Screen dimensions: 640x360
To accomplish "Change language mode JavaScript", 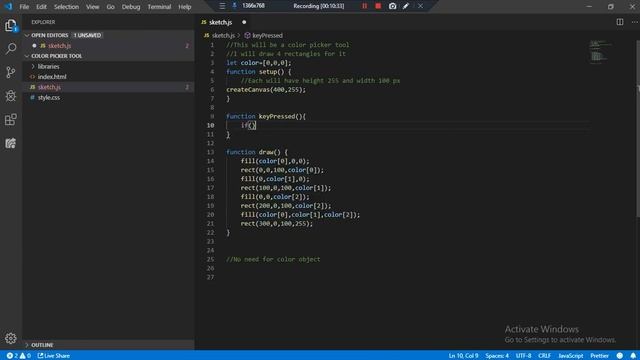I will pyautogui.click(x=570, y=356).
